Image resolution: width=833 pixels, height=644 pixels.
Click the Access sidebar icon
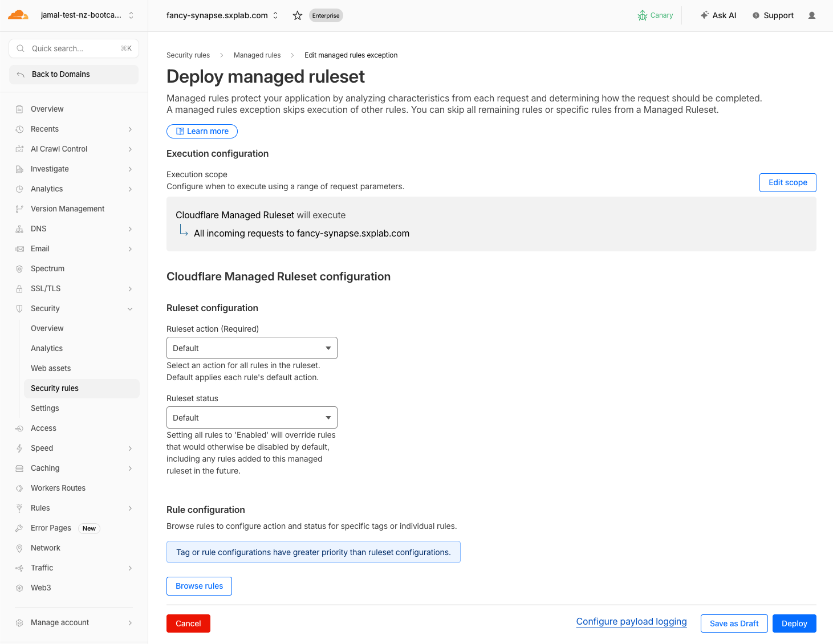tap(19, 428)
